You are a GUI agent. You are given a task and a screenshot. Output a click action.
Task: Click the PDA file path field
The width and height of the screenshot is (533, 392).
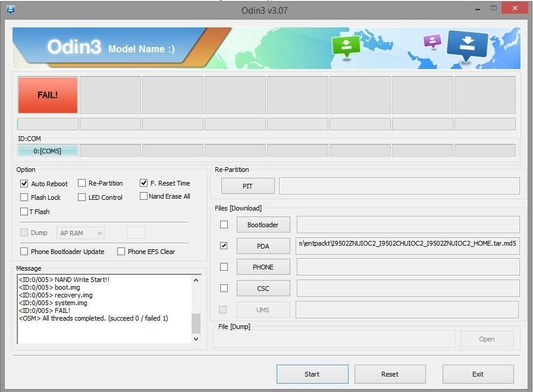407,246
